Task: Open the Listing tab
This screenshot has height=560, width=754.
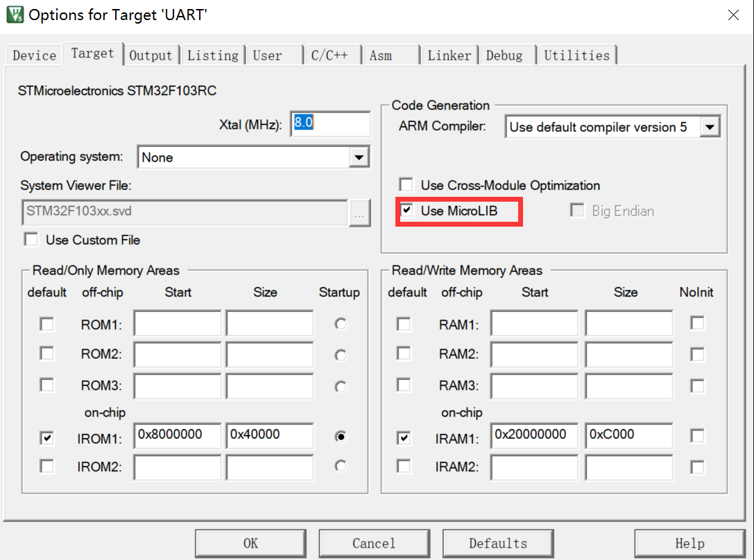Action: [212, 55]
